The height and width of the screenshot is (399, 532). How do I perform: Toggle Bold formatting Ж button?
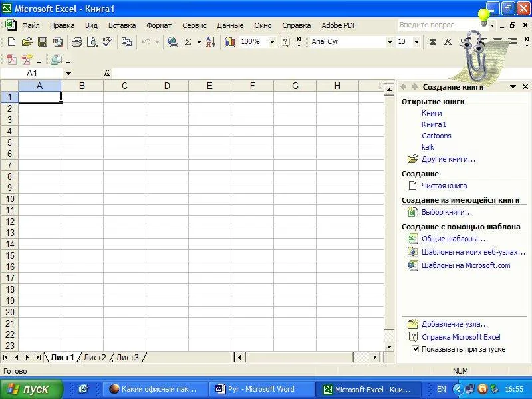433,42
